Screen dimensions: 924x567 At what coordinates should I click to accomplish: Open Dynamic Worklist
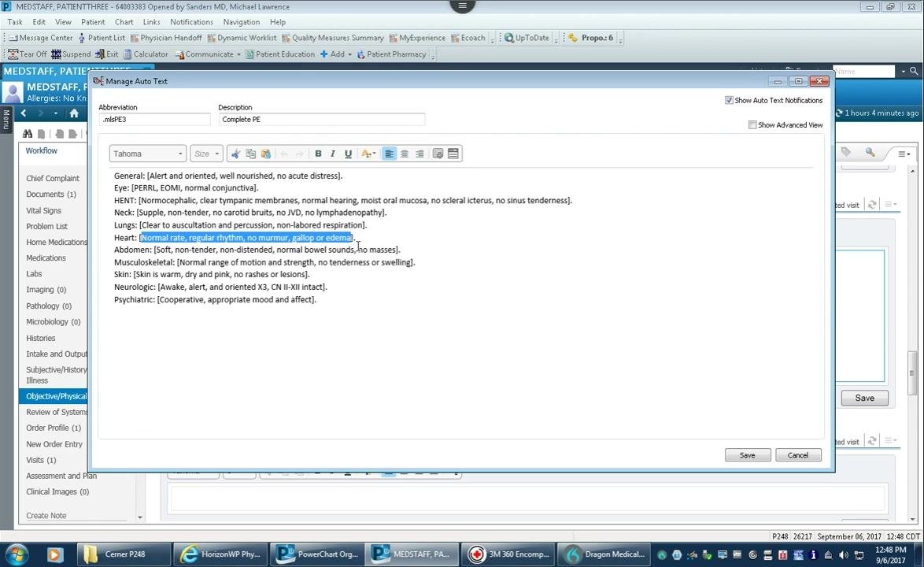(x=242, y=38)
